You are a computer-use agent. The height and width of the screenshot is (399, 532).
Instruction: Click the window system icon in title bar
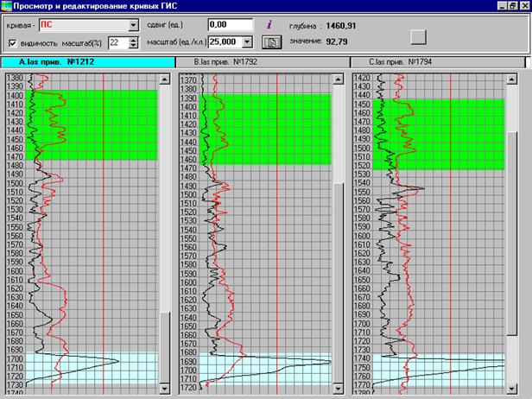(x=7, y=6)
